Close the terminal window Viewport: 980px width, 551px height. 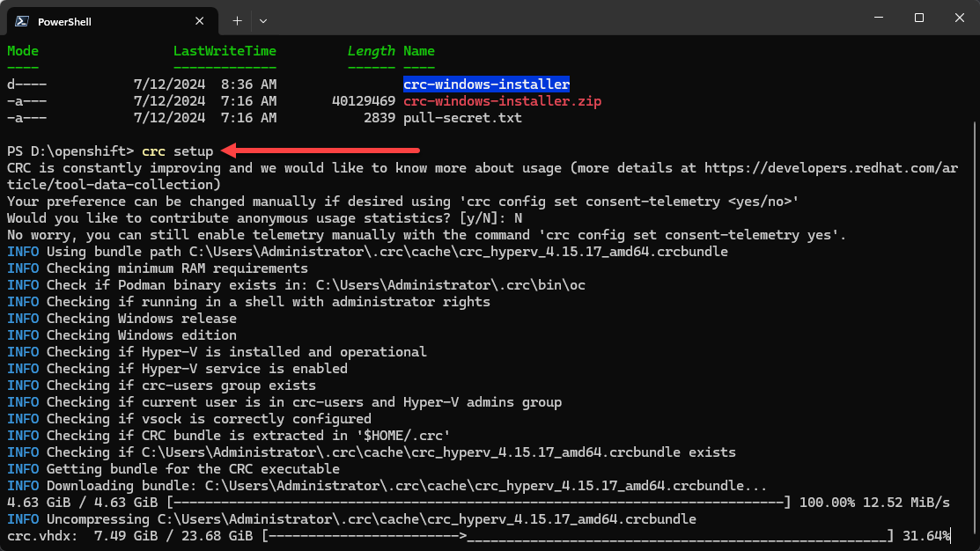click(959, 18)
